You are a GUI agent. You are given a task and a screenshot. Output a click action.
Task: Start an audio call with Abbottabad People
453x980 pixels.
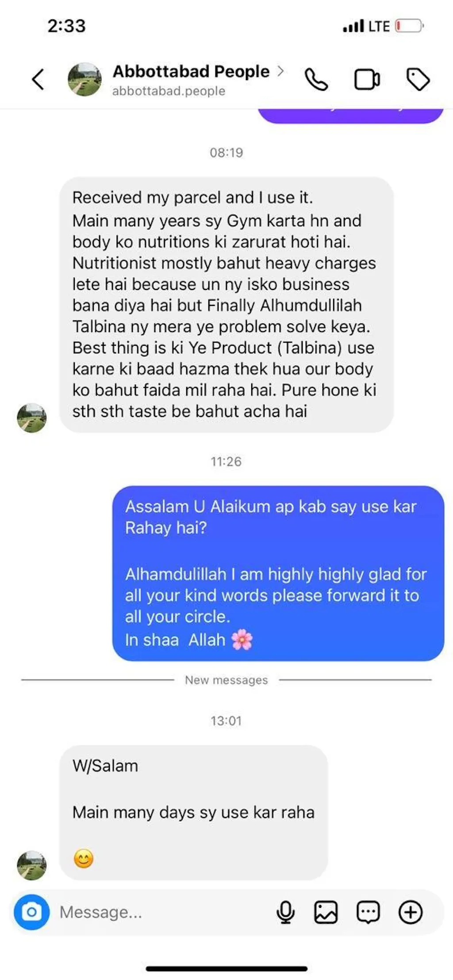coord(316,80)
